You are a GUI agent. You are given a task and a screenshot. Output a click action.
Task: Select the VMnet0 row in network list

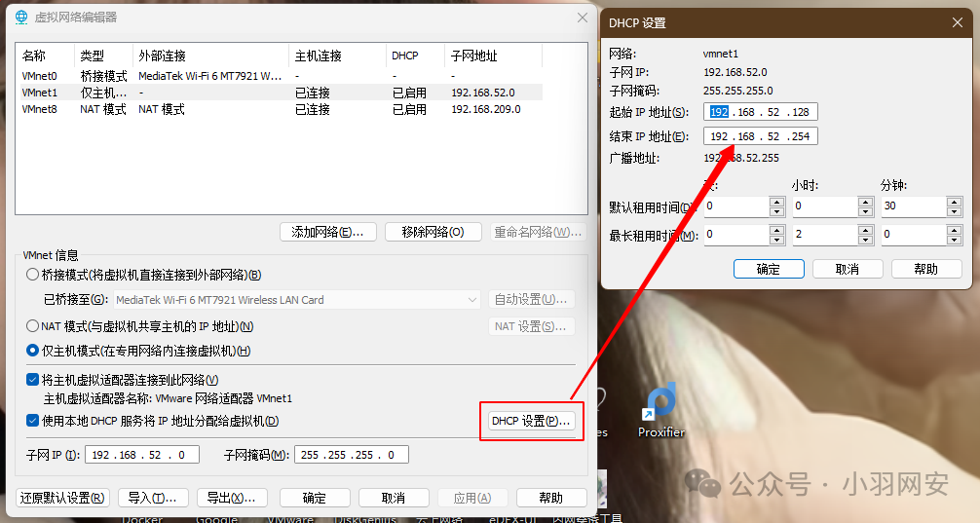coord(282,76)
